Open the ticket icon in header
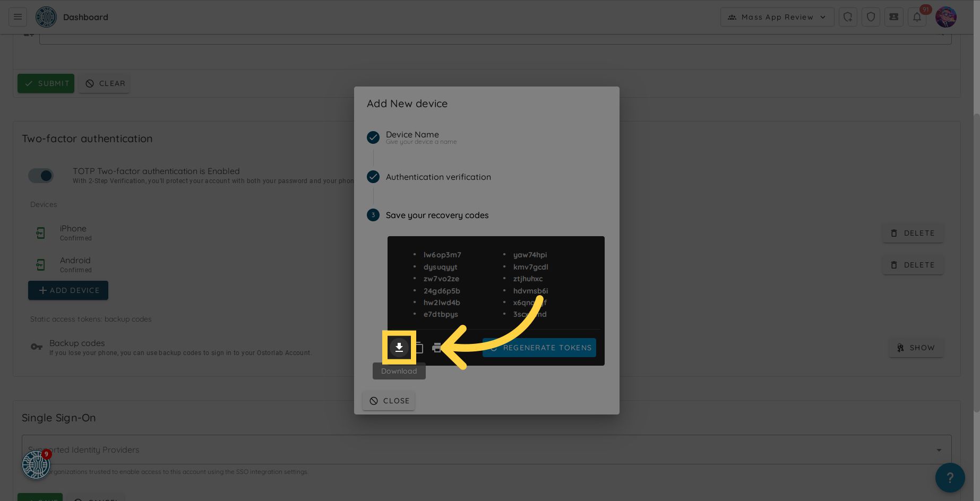The image size is (980, 501). click(x=894, y=17)
